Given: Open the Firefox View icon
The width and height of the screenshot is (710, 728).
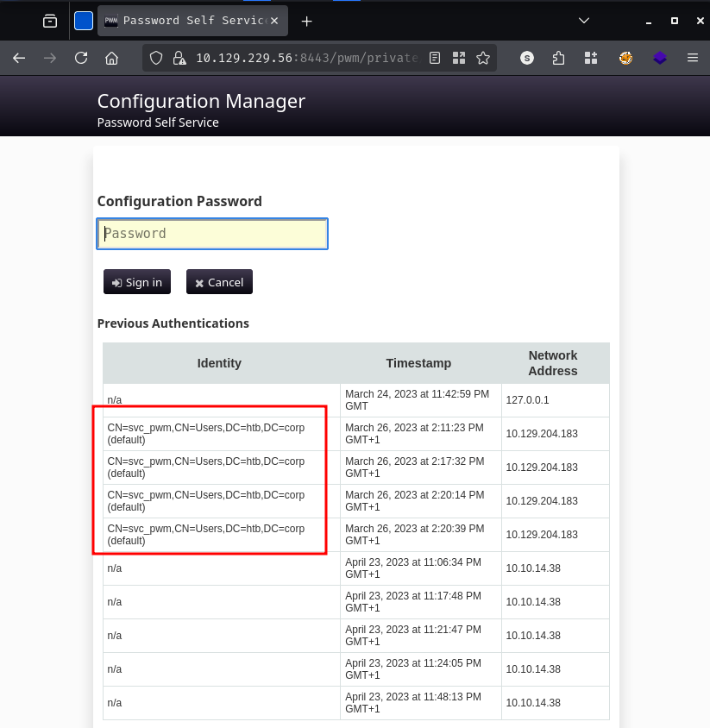Looking at the screenshot, I should [x=50, y=21].
